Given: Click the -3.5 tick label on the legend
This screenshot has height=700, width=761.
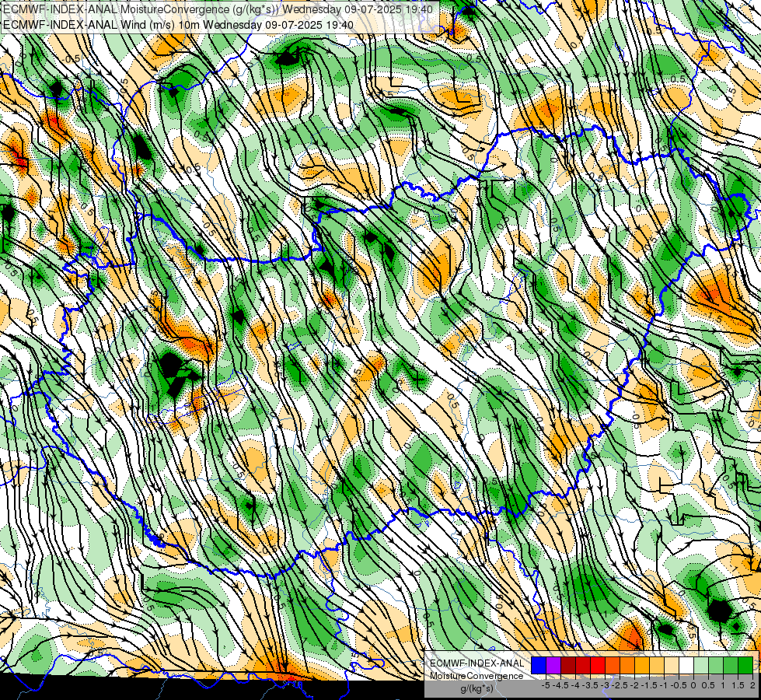Looking at the screenshot, I should click(590, 685).
